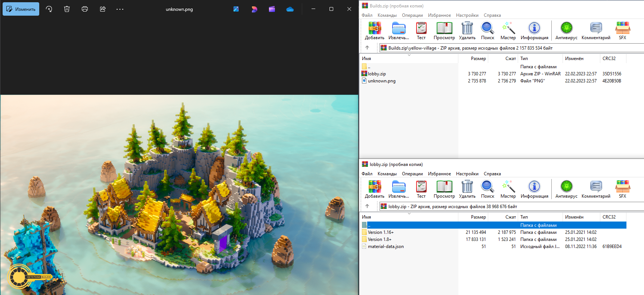
Task: Open Команды menu in lobby.zip window
Action: coord(387,174)
